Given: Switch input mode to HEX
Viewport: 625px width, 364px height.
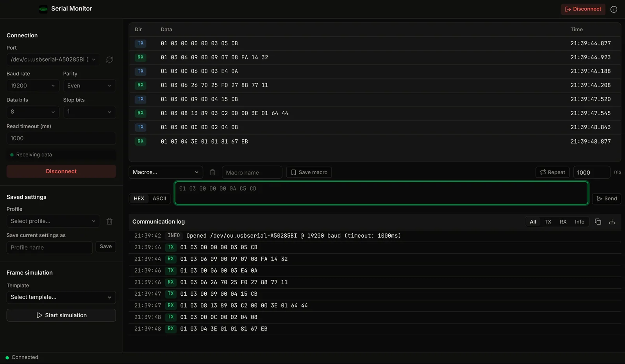Looking at the screenshot, I should coord(139,199).
